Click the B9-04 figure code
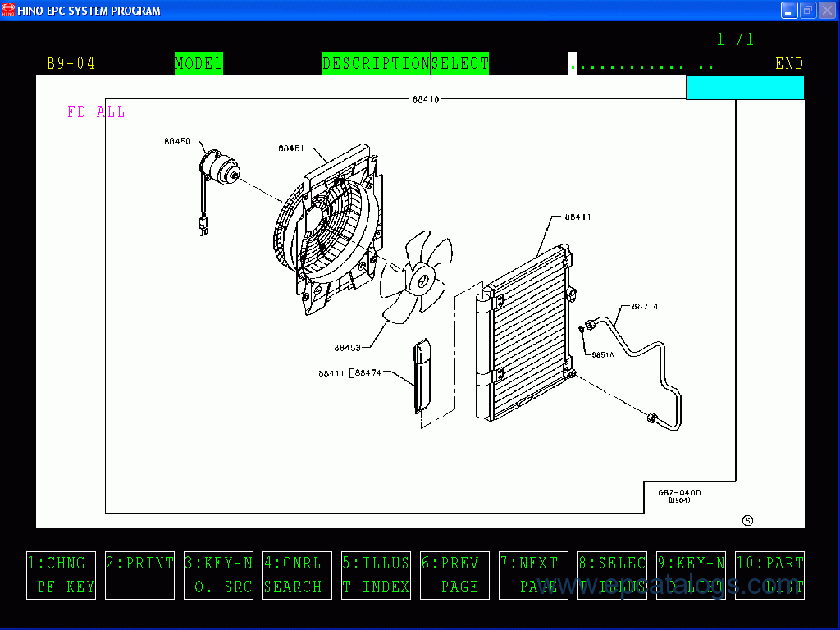 [71, 64]
